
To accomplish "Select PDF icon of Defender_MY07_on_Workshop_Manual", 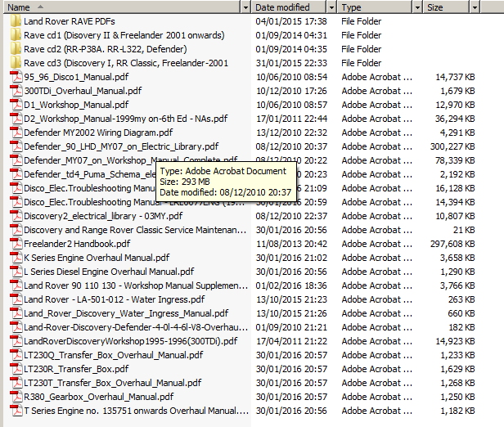I will tap(16, 160).
